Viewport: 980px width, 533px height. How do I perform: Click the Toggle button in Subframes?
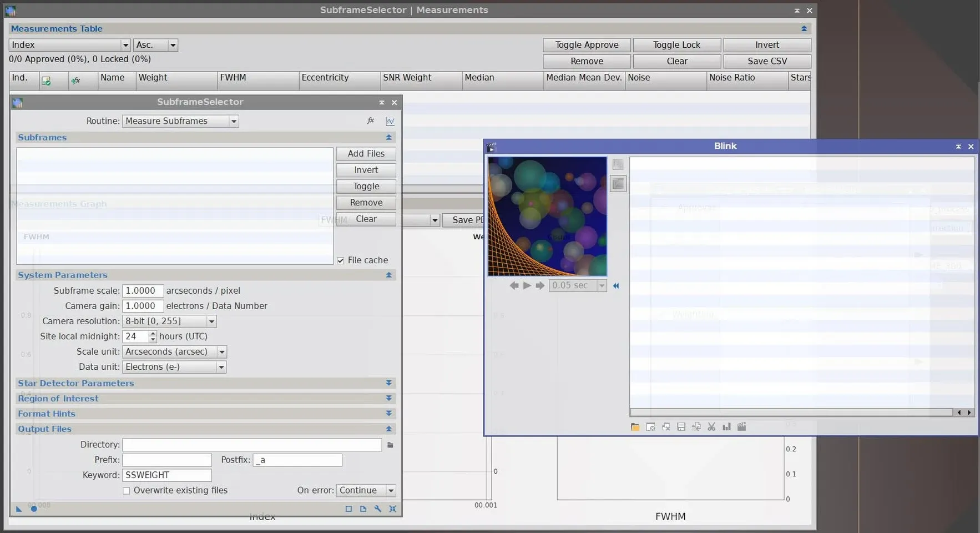(366, 187)
